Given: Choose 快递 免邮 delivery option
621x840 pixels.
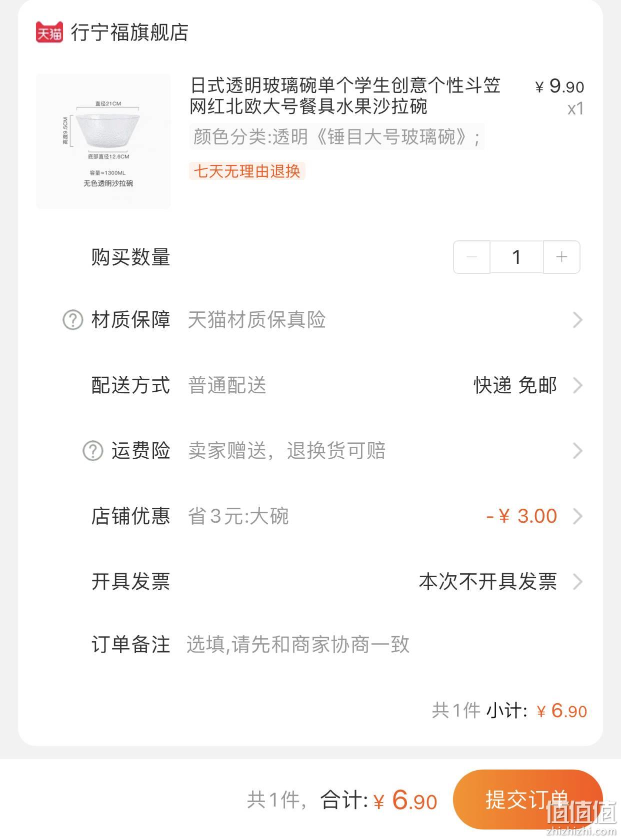Looking at the screenshot, I should [515, 385].
